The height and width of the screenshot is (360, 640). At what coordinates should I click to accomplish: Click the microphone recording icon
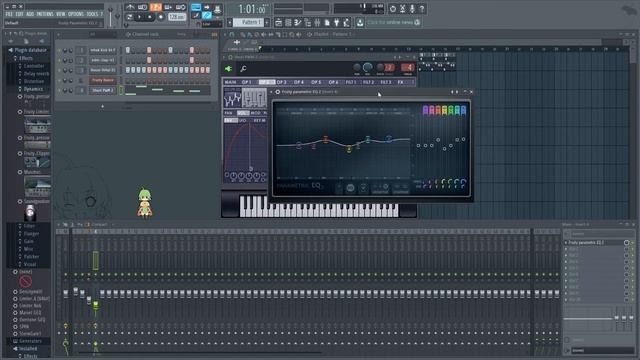[x=412, y=9]
